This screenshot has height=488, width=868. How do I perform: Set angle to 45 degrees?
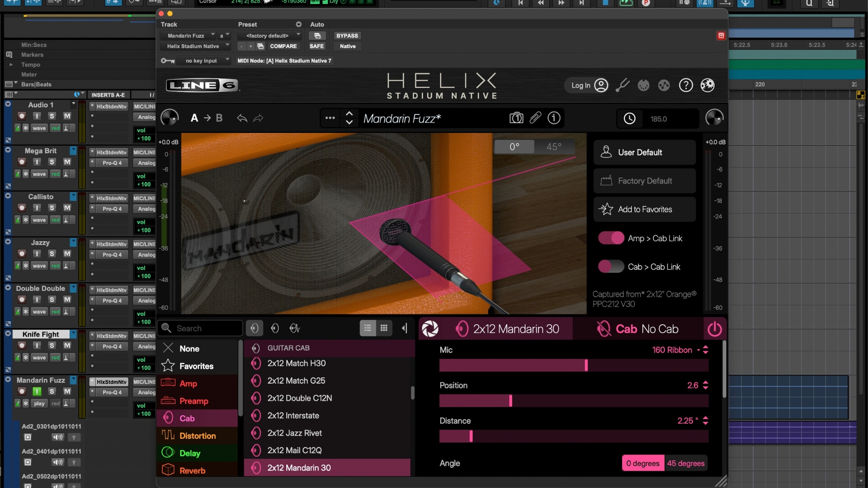coord(685,463)
